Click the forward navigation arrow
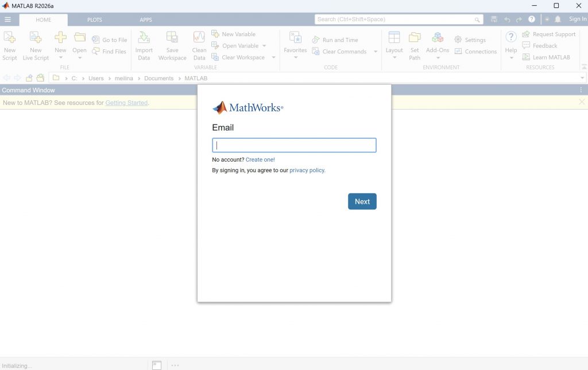The height and width of the screenshot is (370, 588). pos(17,78)
